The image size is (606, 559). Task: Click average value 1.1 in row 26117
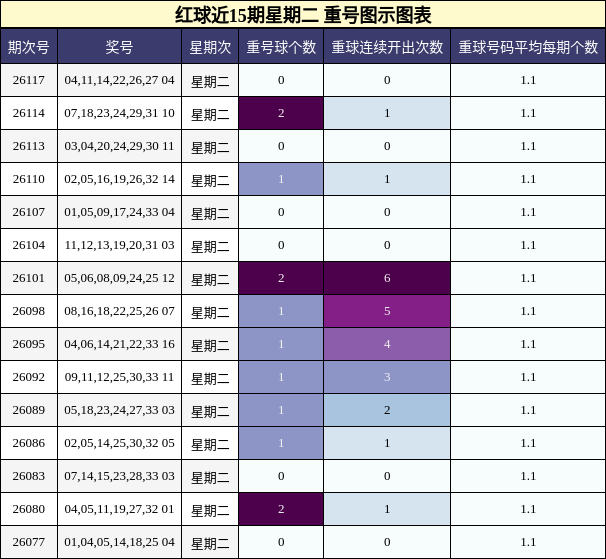pos(528,80)
